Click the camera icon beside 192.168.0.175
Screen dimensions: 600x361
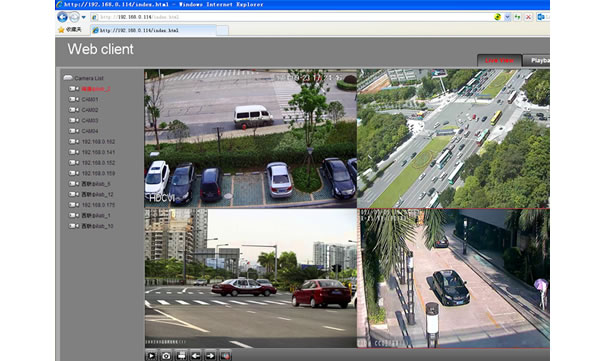click(74, 205)
